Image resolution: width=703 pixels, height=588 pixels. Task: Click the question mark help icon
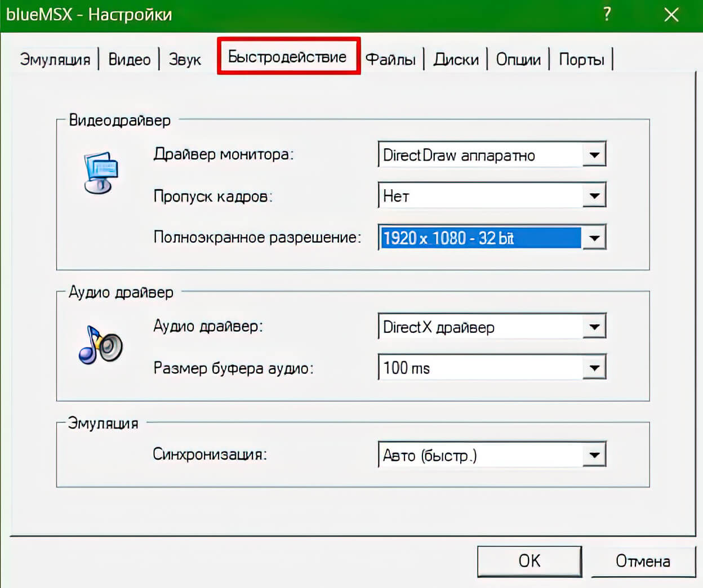[607, 14]
